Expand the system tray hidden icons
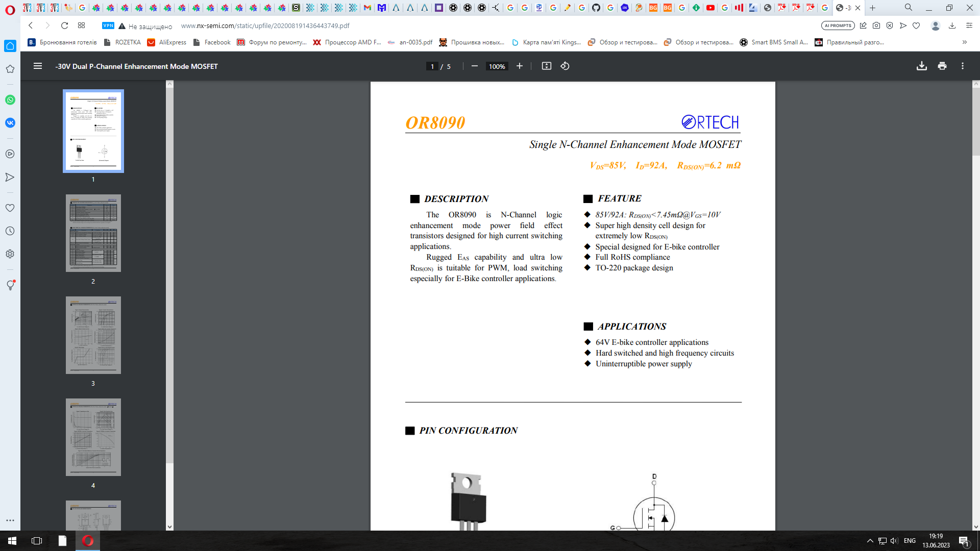 click(x=870, y=541)
